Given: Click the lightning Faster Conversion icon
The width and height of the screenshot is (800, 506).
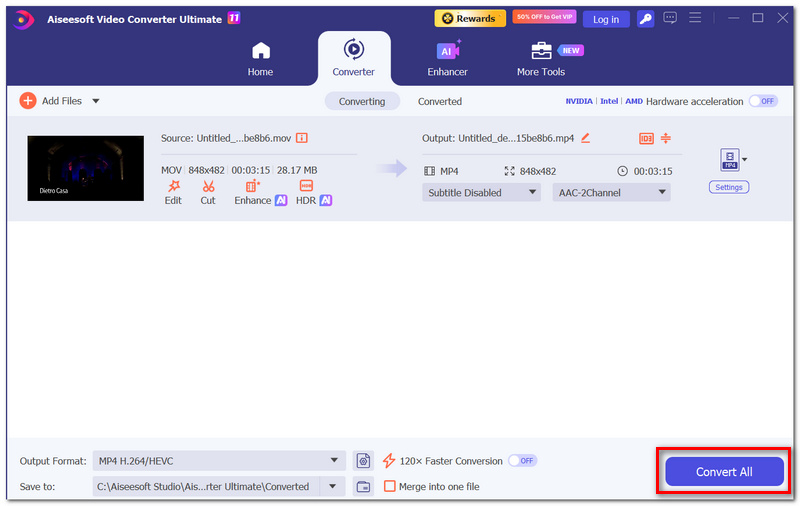Looking at the screenshot, I should point(389,461).
